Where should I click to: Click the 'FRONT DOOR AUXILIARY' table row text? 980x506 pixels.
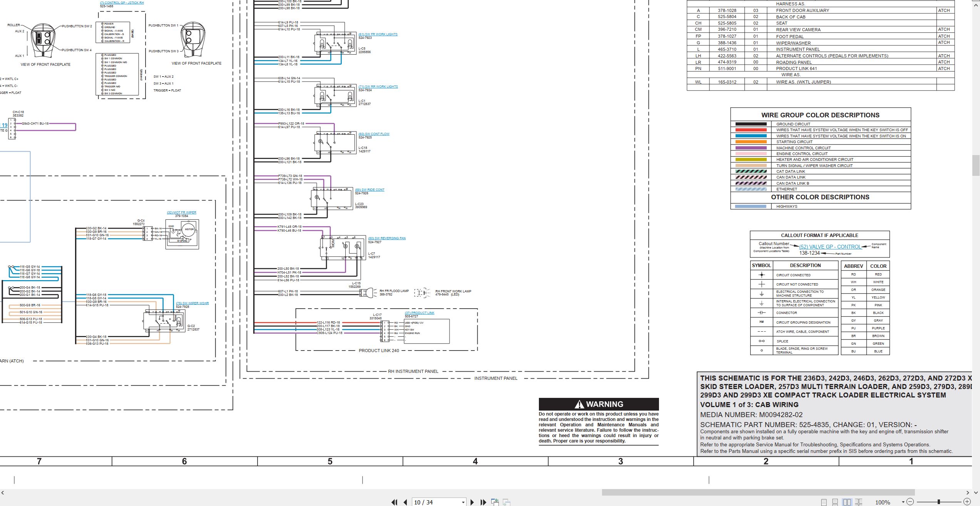coord(803,10)
